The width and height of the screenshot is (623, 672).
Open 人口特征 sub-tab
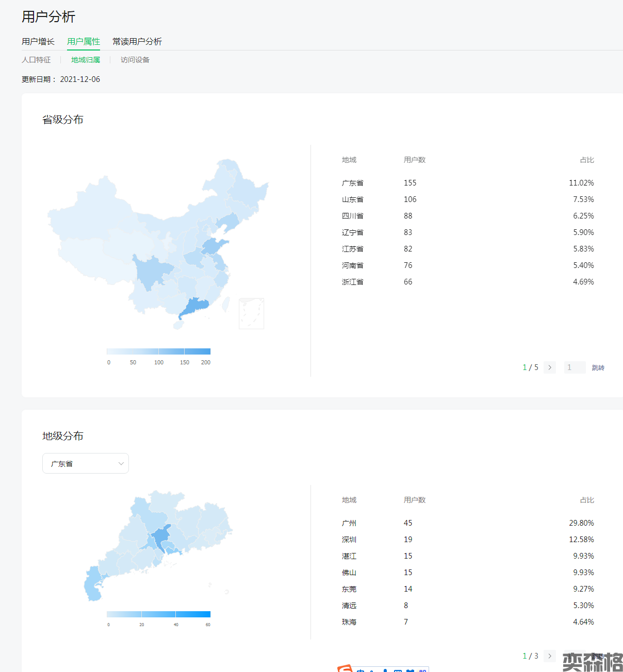coord(36,60)
